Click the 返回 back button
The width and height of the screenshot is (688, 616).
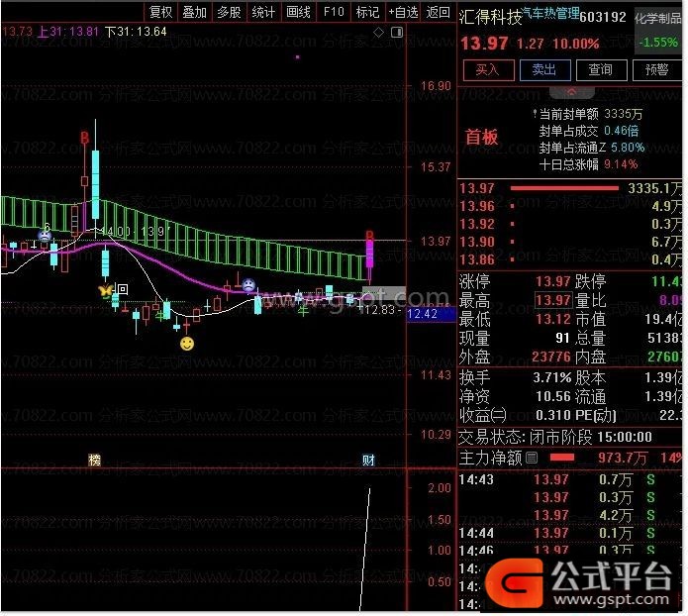coord(438,12)
